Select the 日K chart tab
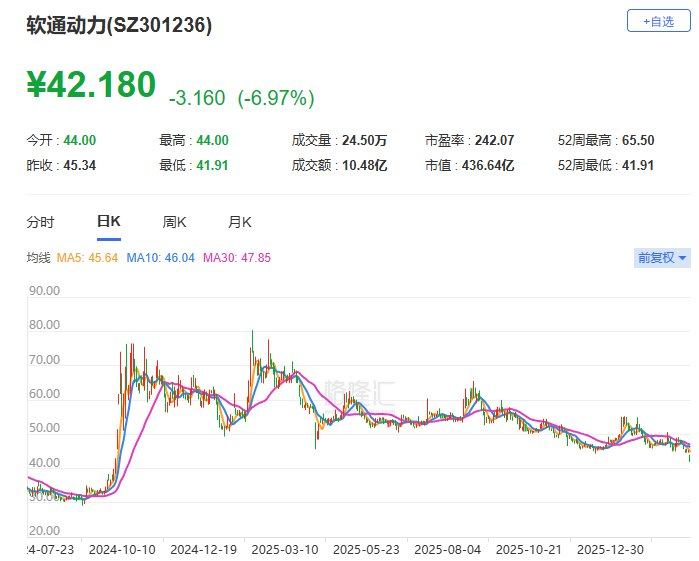 pos(109,221)
